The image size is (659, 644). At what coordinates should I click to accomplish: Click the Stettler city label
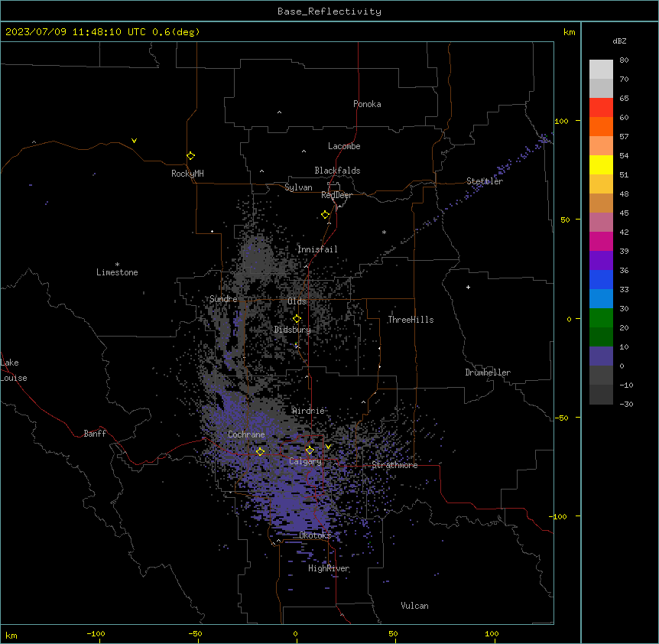point(485,181)
